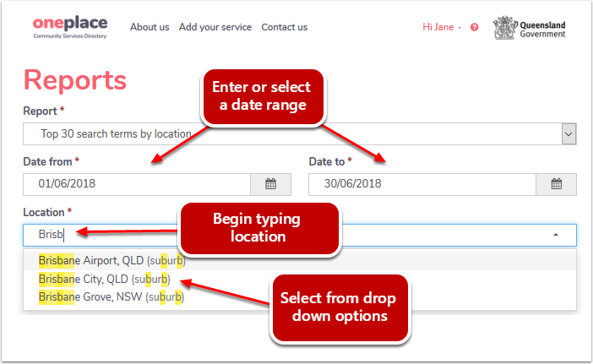
Task: Open the Date from calendar picker
Action: 271,184
